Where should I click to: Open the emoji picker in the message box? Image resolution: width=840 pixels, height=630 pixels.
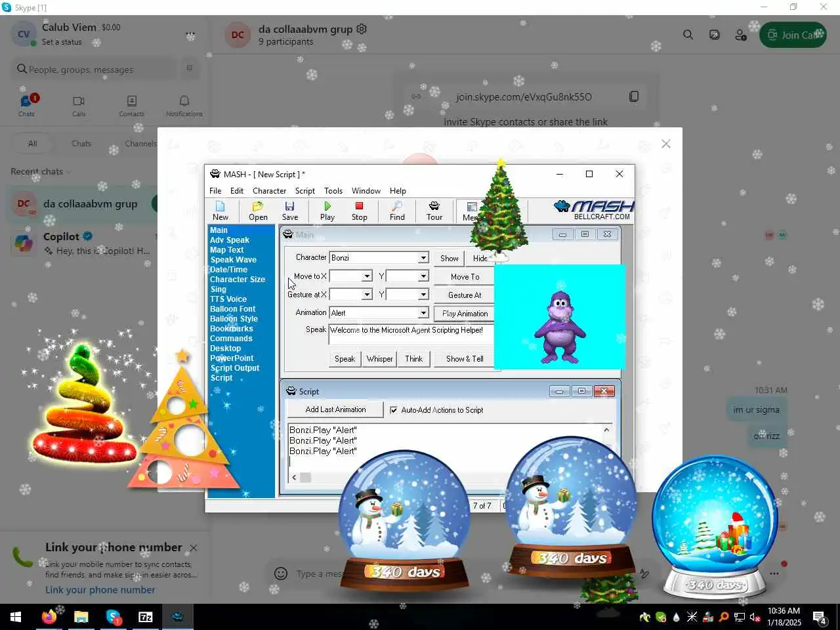click(281, 574)
